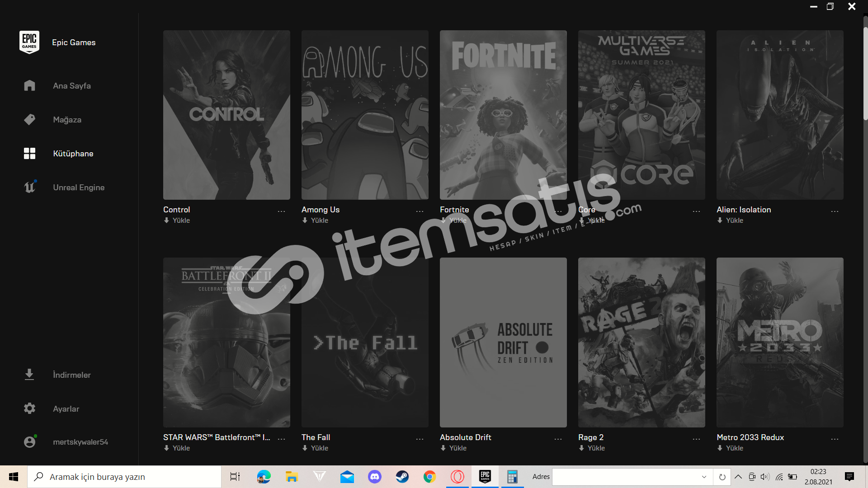Viewport: 868px width, 488px height.
Task: Open options menu for Alien: Isolation
Action: [835, 211]
